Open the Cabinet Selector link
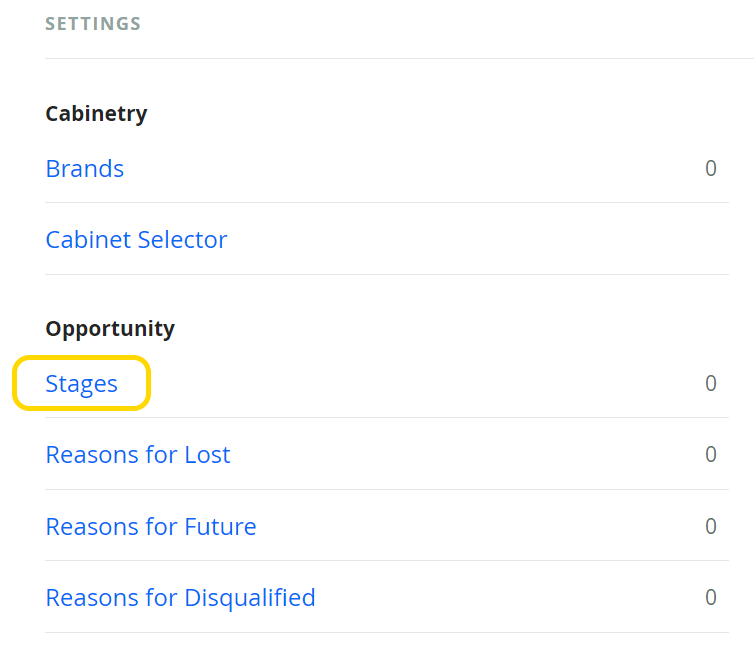Image resolution: width=754 pixels, height=646 pixels. pos(136,240)
